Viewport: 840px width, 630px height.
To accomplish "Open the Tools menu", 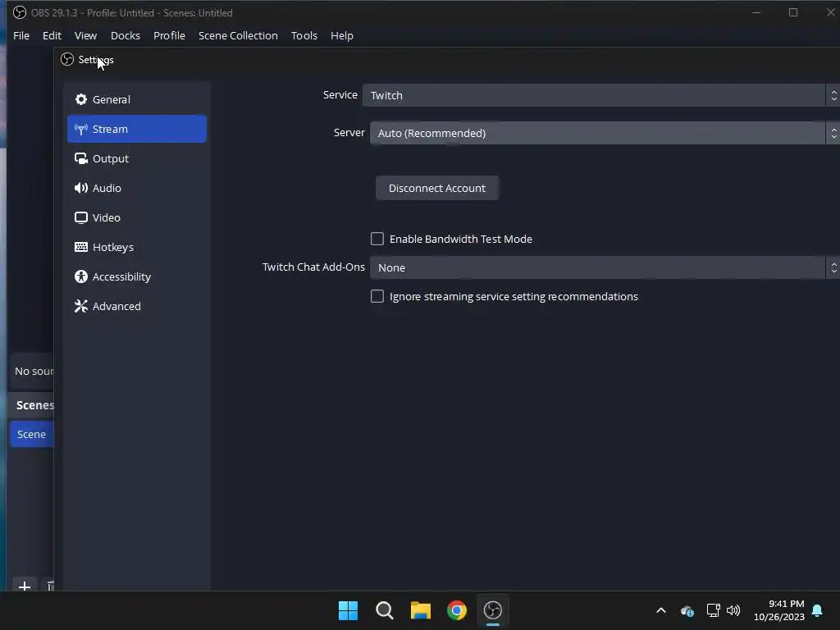I will (304, 35).
